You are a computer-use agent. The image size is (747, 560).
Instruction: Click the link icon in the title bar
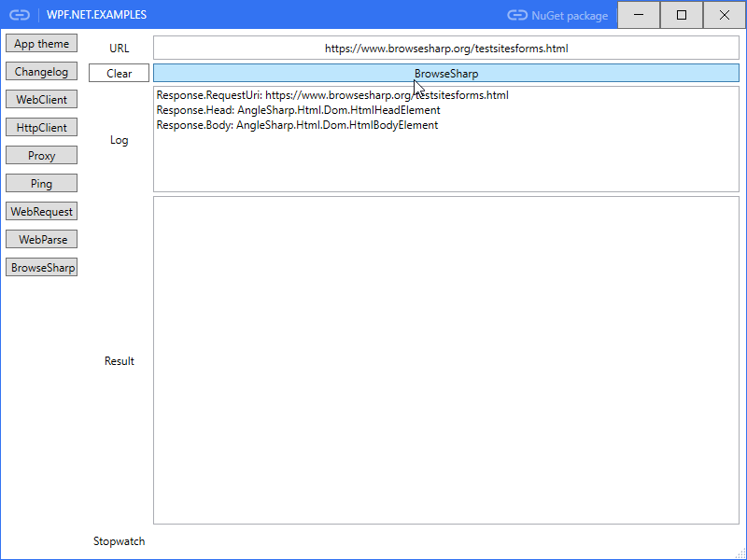pyautogui.click(x=20, y=15)
